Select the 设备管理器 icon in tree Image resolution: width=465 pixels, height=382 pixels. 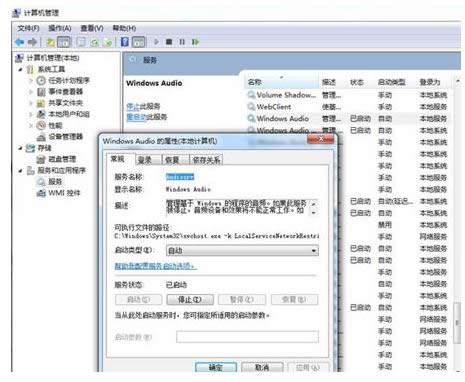pos(41,137)
